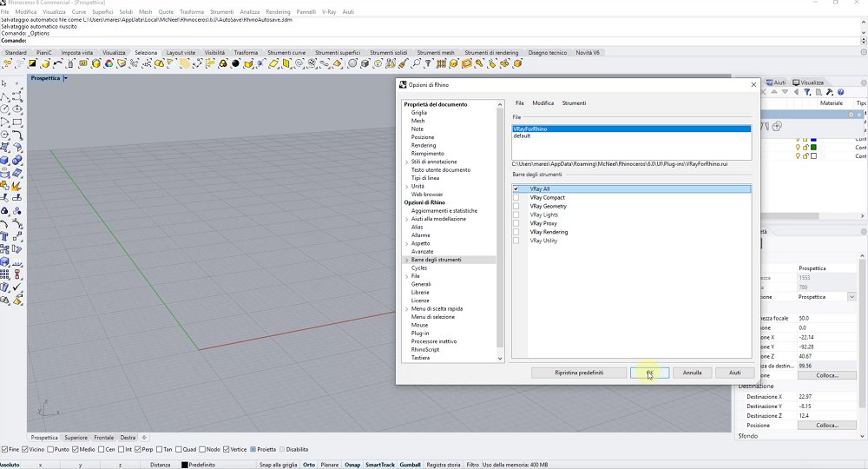Image resolution: width=868 pixels, height=469 pixels.
Task: Toggle Osnap in the status bar
Action: point(352,465)
